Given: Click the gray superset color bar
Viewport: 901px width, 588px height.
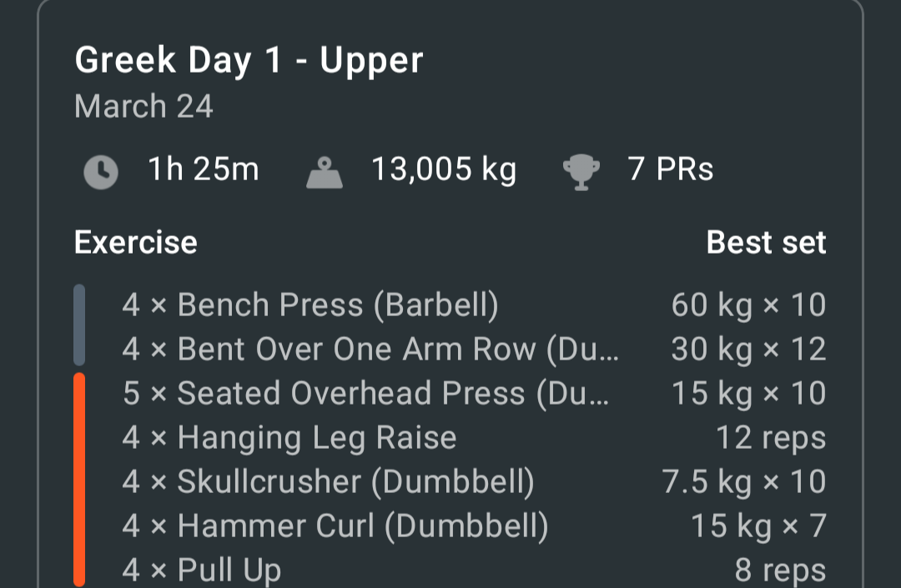Looking at the screenshot, I should 79,325.
